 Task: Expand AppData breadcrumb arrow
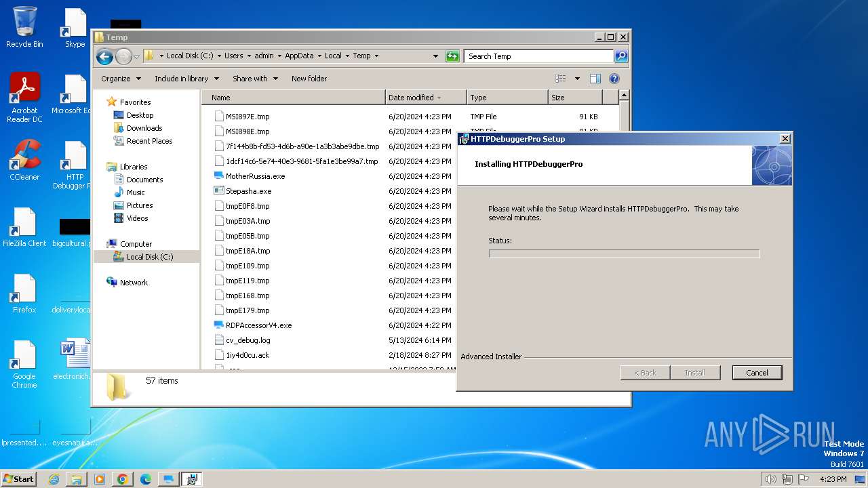[320, 56]
